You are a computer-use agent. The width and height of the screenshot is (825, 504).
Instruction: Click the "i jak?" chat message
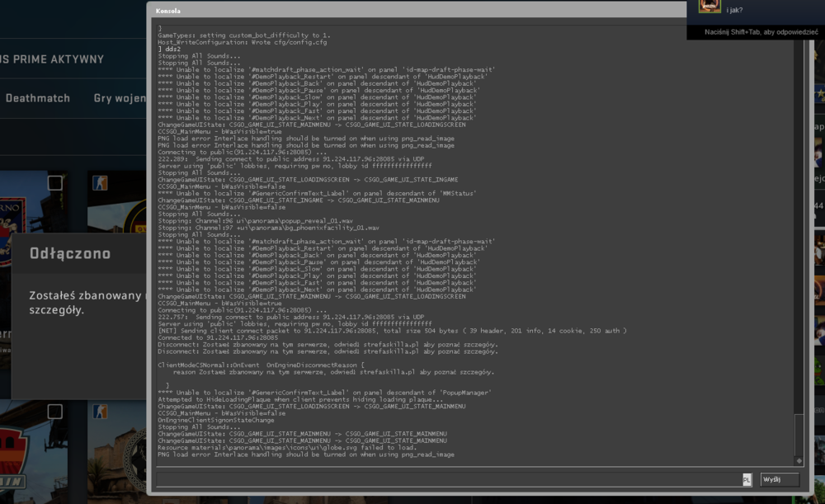coord(734,10)
